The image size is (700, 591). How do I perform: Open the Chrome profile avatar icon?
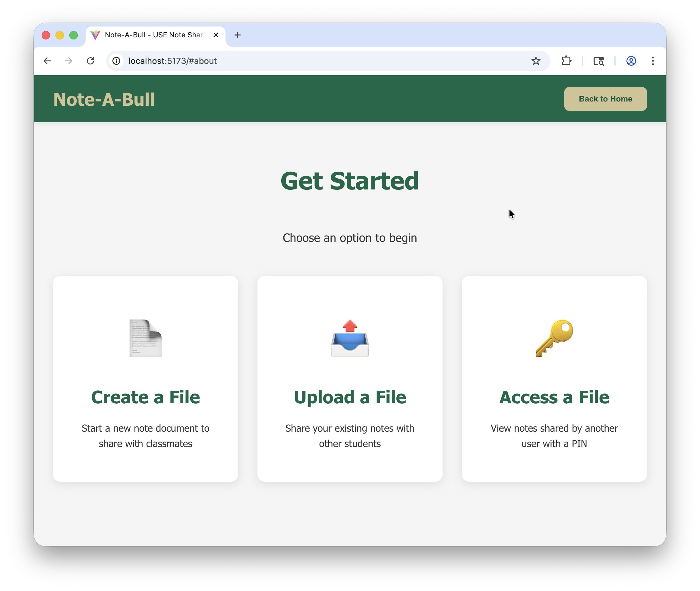631,61
